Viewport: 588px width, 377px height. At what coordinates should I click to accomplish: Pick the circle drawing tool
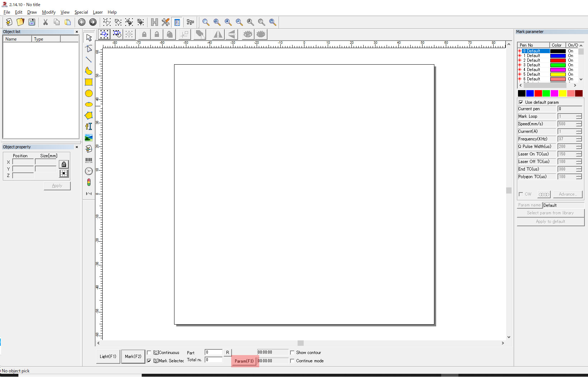pyautogui.click(x=89, y=93)
